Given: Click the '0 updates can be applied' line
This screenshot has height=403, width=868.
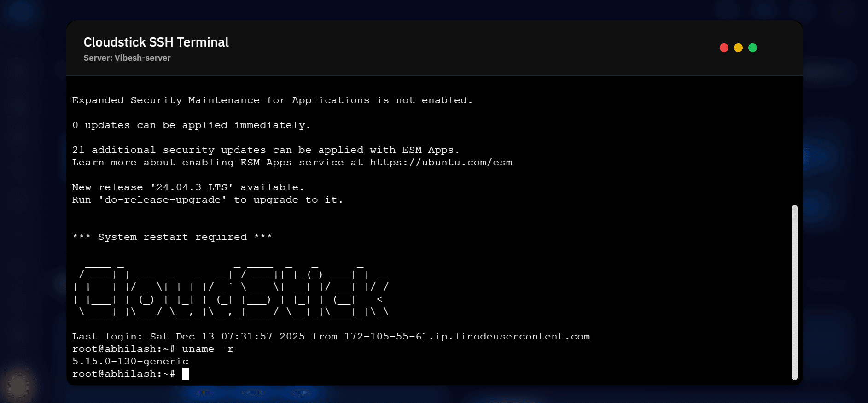Looking at the screenshot, I should 191,125.
